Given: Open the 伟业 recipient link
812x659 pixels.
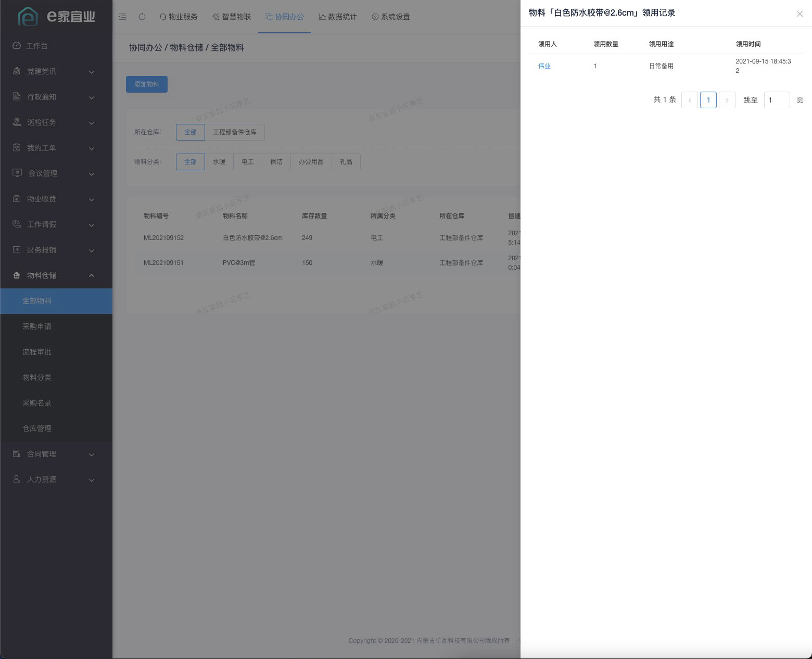Looking at the screenshot, I should click(544, 66).
